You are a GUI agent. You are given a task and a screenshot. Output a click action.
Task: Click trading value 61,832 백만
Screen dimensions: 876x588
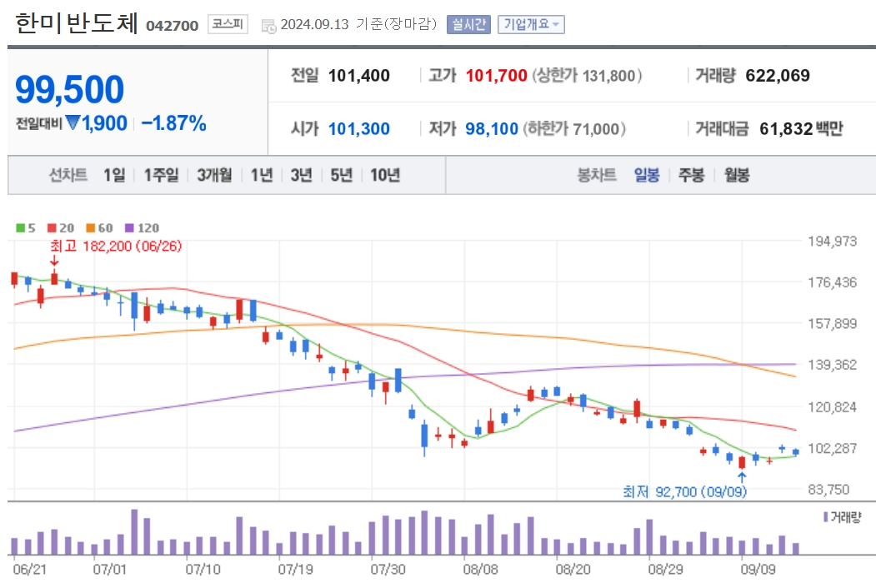tap(801, 129)
